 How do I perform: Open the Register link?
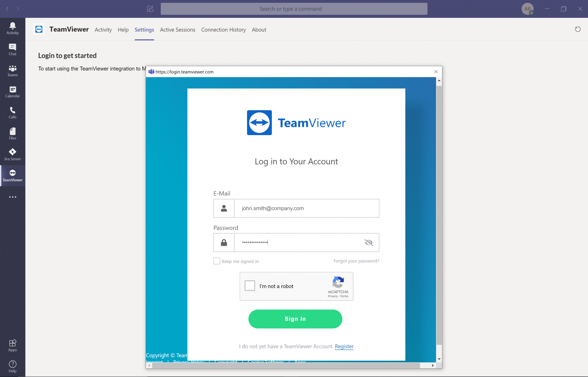pyautogui.click(x=344, y=346)
